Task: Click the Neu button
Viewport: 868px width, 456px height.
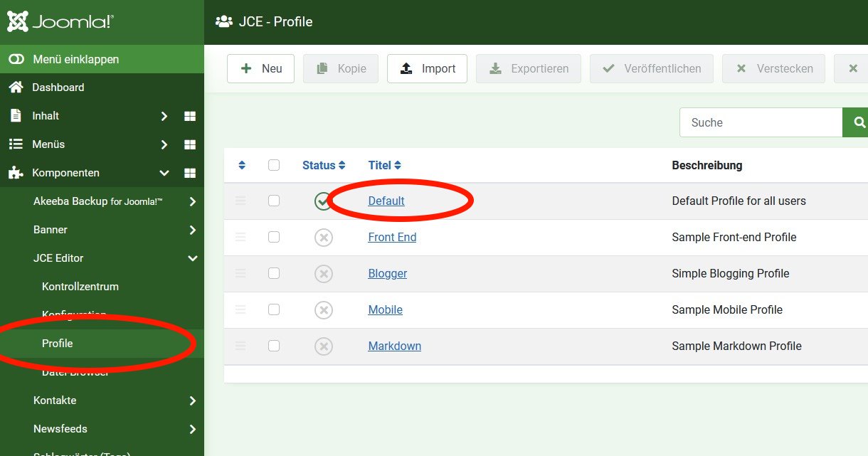Action: point(261,68)
